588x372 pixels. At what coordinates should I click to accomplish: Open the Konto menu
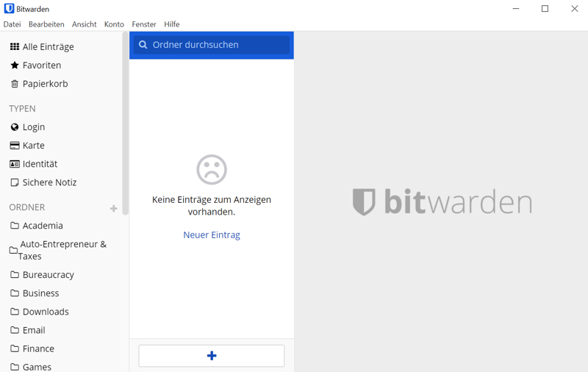pyautogui.click(x=114, y=24)
